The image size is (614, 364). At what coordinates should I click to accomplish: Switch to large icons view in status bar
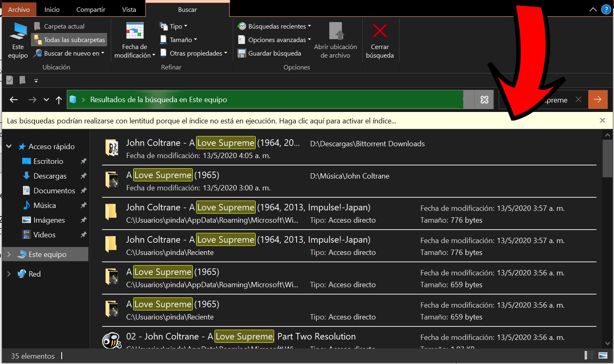click(603, 355)
